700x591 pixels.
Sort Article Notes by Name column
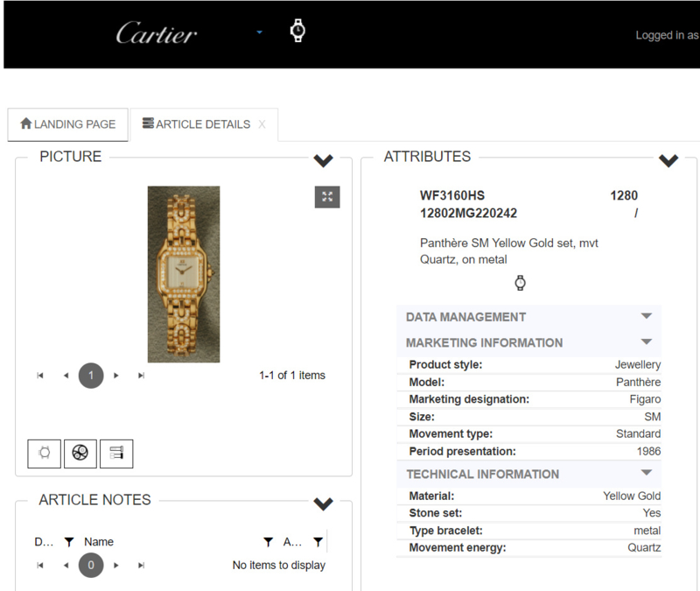coord(99,542)
